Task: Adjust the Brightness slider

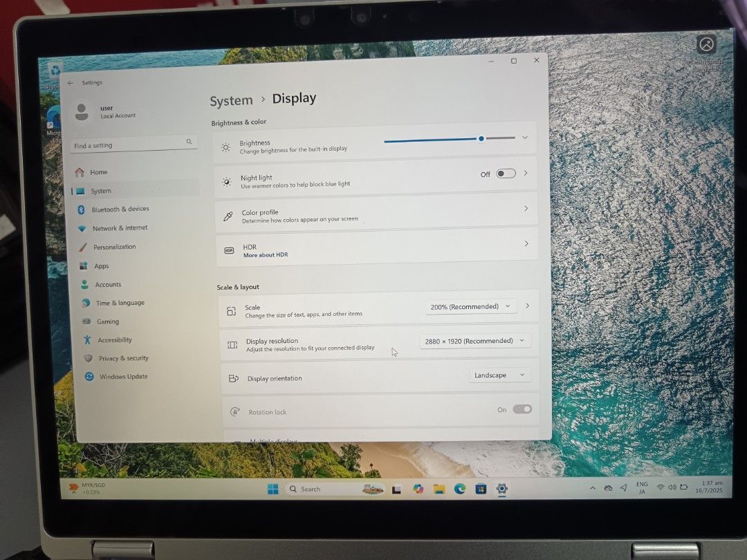Action: point(450,139)
